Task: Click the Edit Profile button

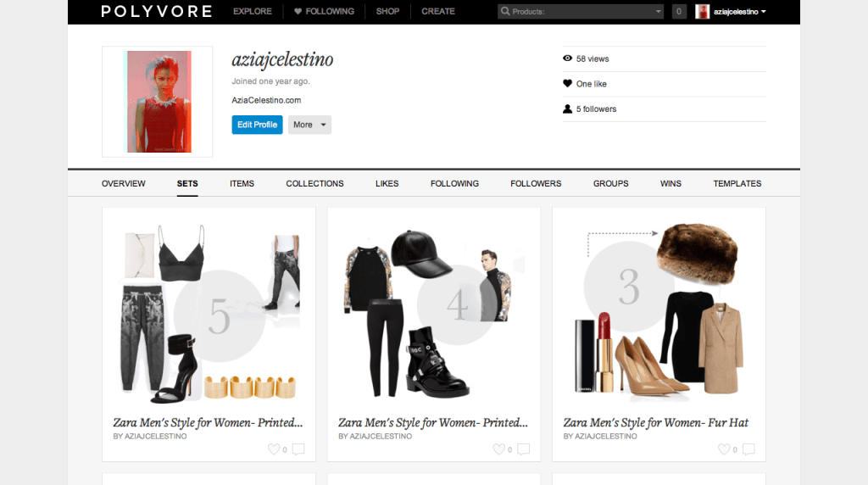Action: click(x=257, y=125)
